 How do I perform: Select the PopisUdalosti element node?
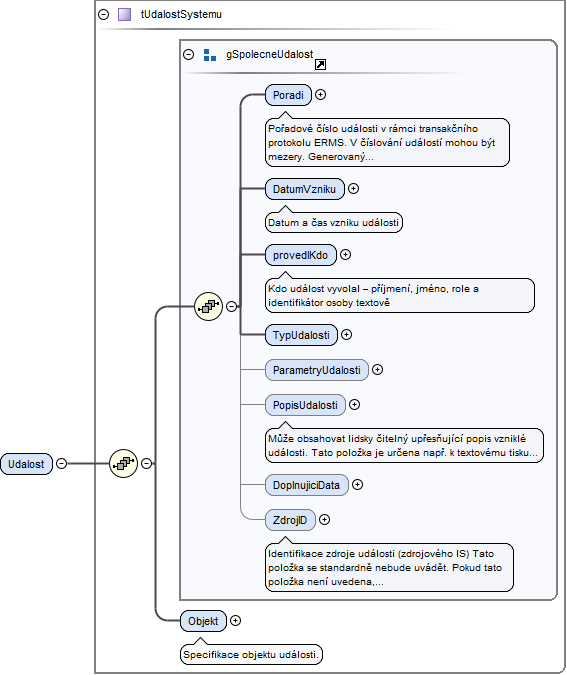point(305,405)
